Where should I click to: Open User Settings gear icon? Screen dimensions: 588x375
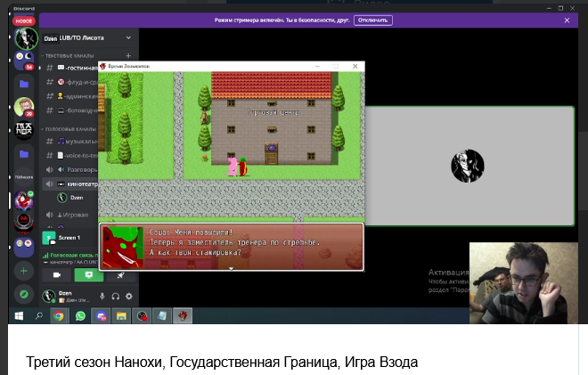point(129,297)
